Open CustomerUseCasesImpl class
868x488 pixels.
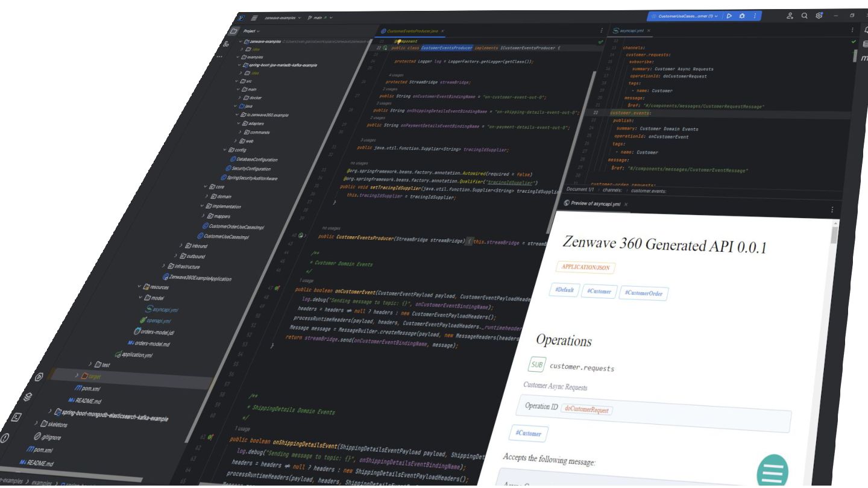click(x=222, y=237)
